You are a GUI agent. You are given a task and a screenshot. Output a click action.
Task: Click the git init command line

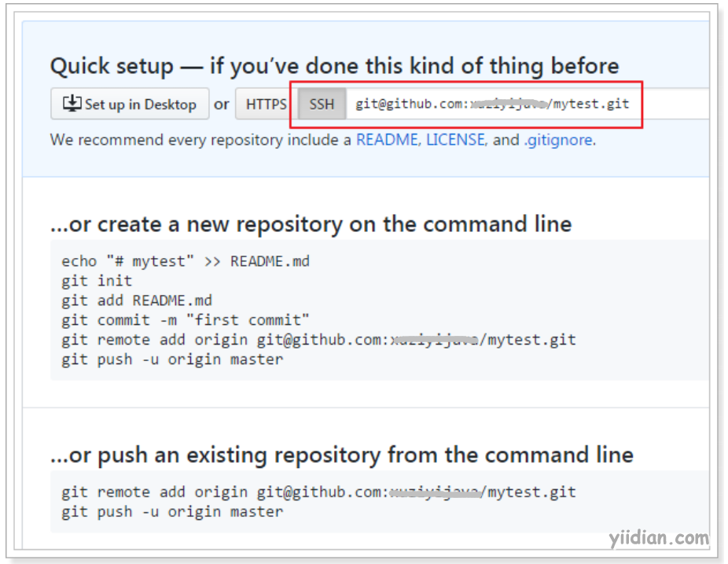97,281
